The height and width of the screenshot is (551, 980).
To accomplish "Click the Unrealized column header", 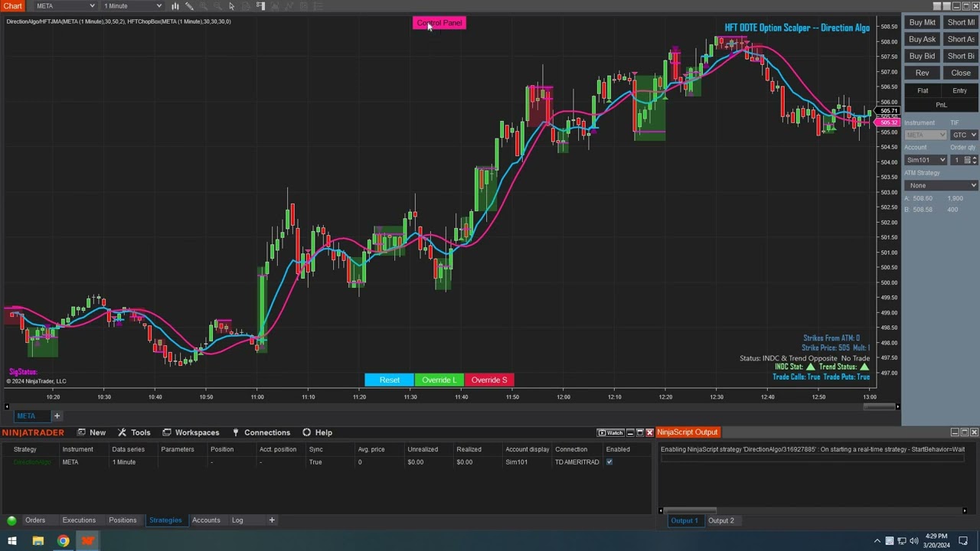I will click(423, 449).
